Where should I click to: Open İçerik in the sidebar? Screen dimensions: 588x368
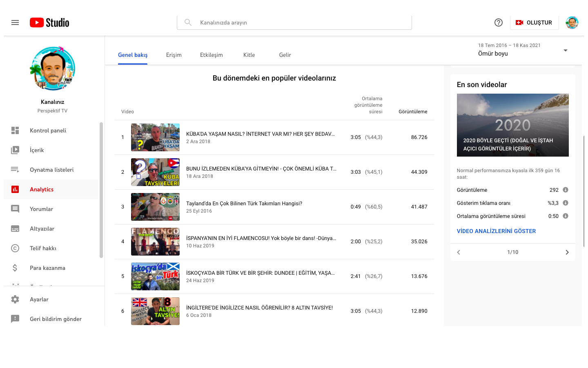coord(51,150)
